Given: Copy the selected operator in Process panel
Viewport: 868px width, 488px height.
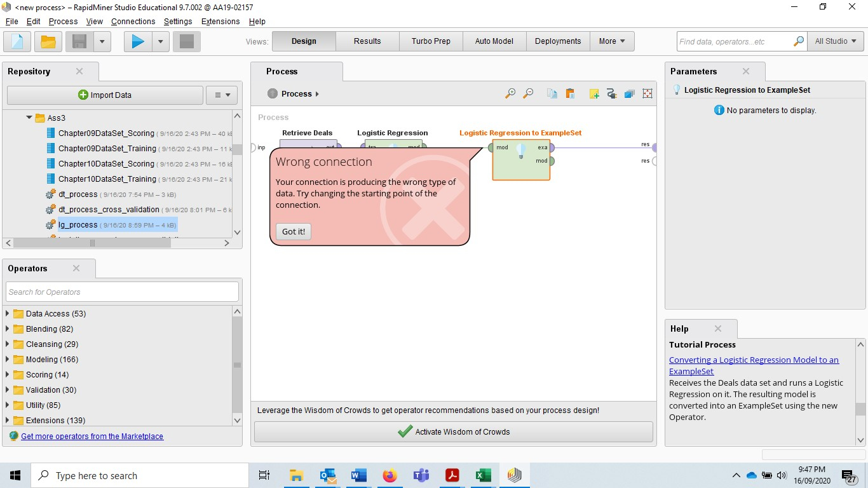Looking at the screenshot, I should click(552, 93).
